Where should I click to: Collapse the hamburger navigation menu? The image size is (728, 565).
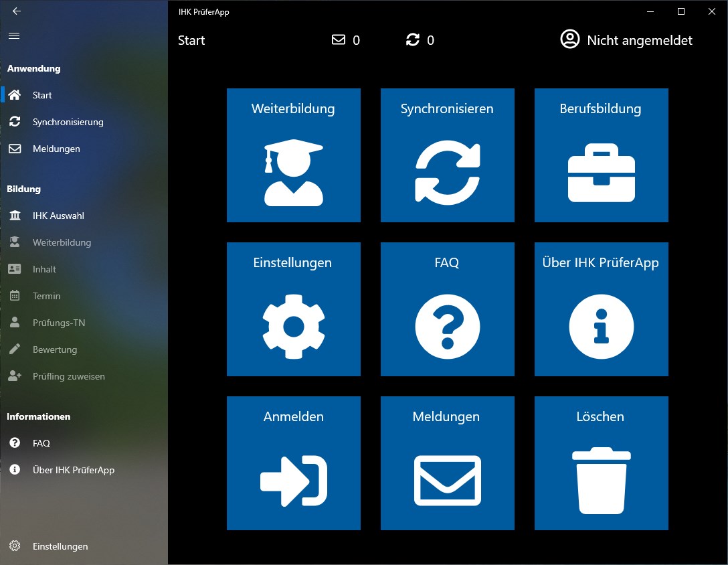pos(14,35)
